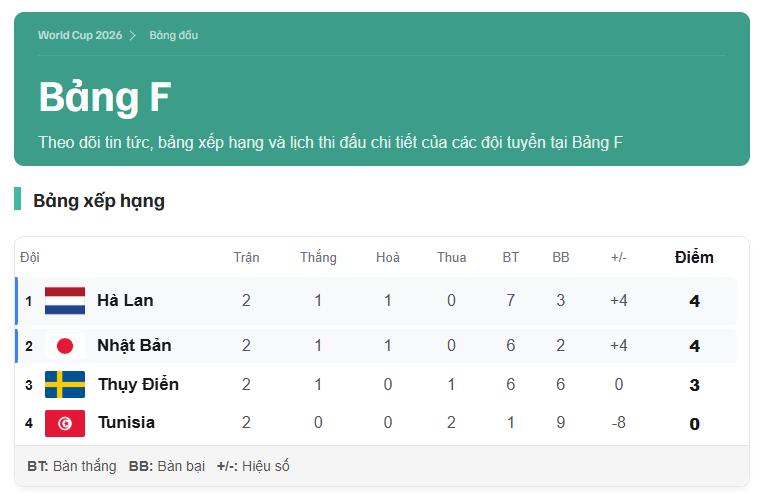Click the breadcrumb chevron after World Cup 2026
Screen dimensions: 768x496
click(x=133, y=35)
